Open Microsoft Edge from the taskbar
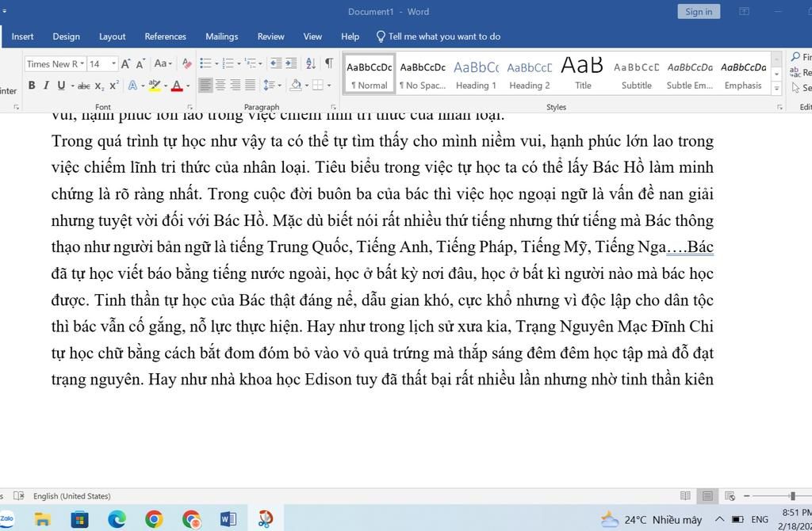Image resolution: width=812 pixels, height=531 pixels. coord(117,518)
